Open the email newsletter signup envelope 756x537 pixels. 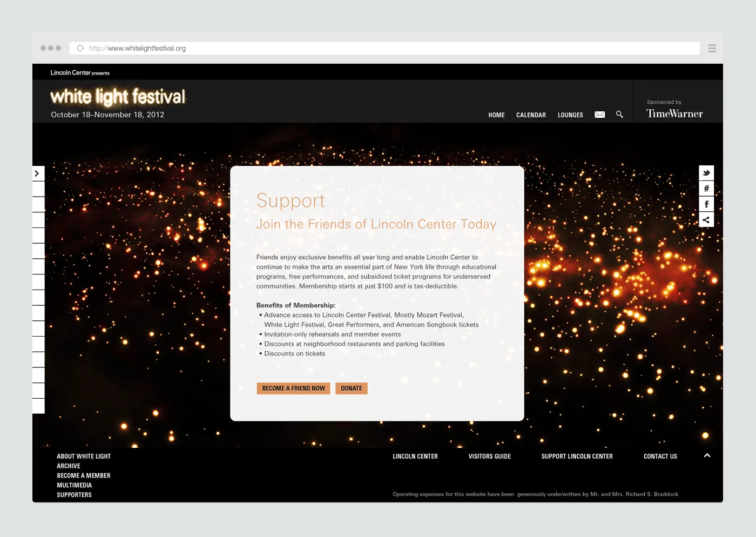point(599,115)
